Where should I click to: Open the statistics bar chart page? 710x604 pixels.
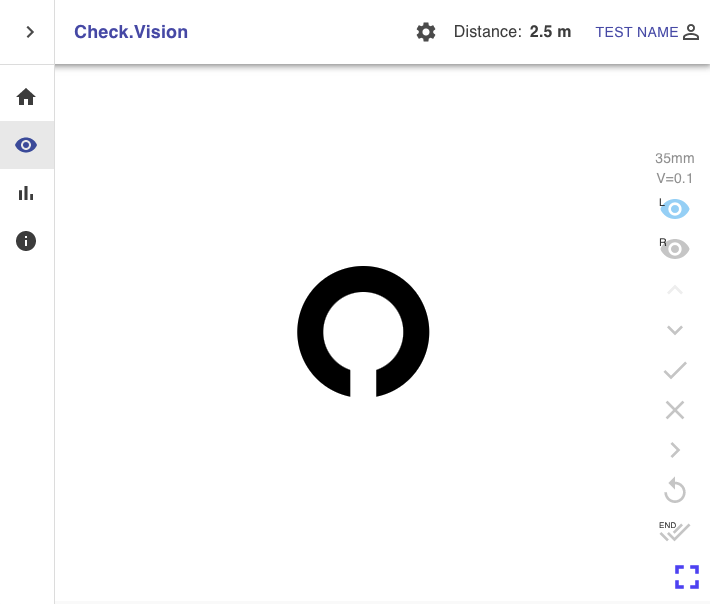click(26, 193)
